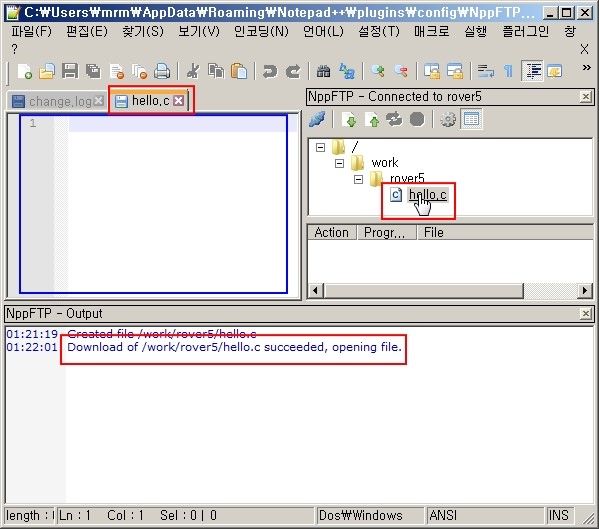Select hello.c in the FTP tree
The image size is (599, 529).
click(x=427, y=195)
